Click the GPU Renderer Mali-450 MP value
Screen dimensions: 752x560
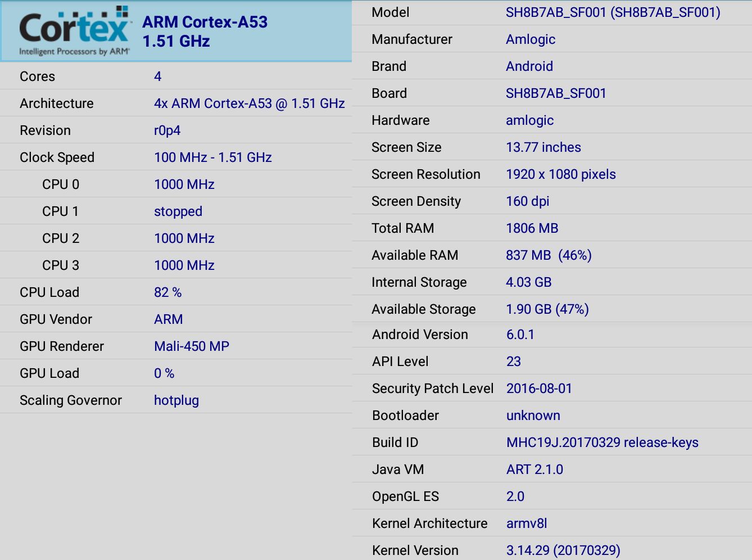pyautogui.click(x=192, y=346)
